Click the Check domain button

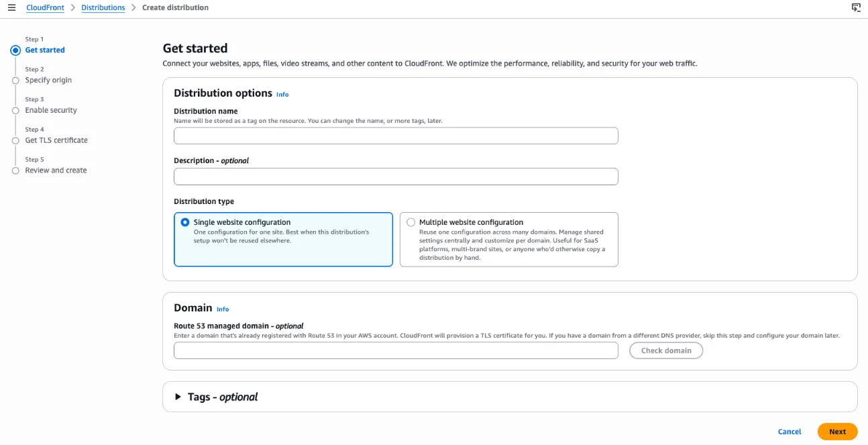(x=666, y=350)
